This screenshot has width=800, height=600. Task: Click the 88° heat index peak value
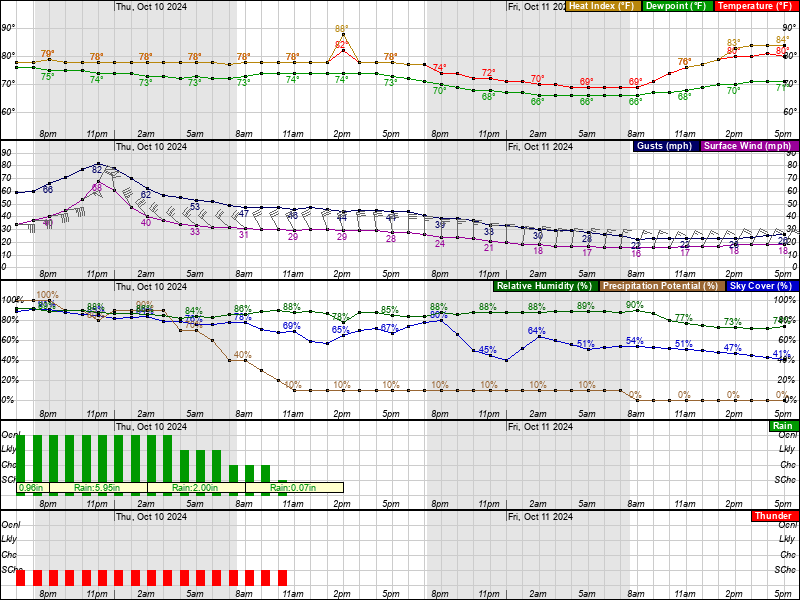tap(341, 29)
